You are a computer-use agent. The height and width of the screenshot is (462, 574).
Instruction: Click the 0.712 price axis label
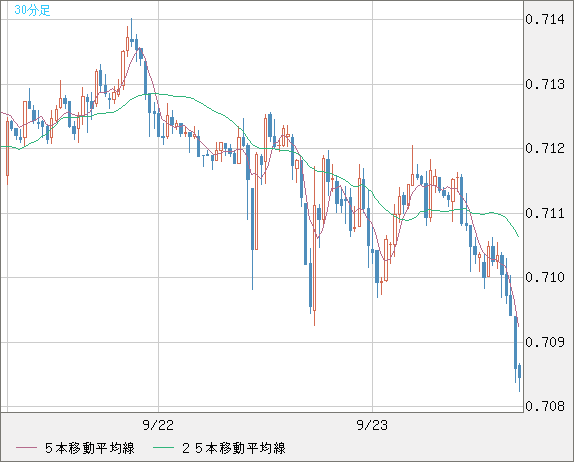click(545, 149)
